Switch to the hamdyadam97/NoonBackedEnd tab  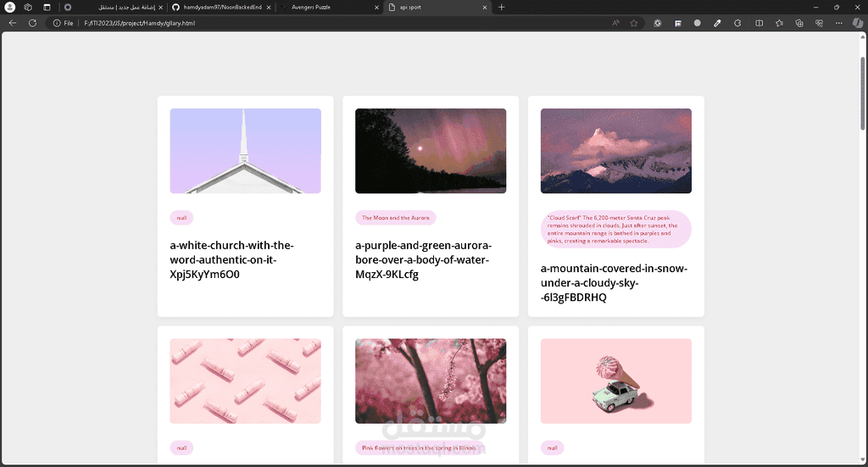tap(221, 7)
